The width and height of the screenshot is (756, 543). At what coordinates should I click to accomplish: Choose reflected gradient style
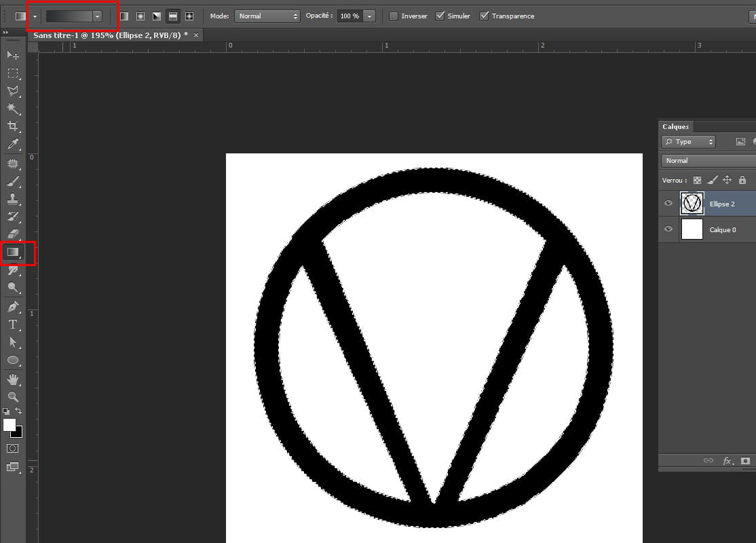click(x=173, y=16)
